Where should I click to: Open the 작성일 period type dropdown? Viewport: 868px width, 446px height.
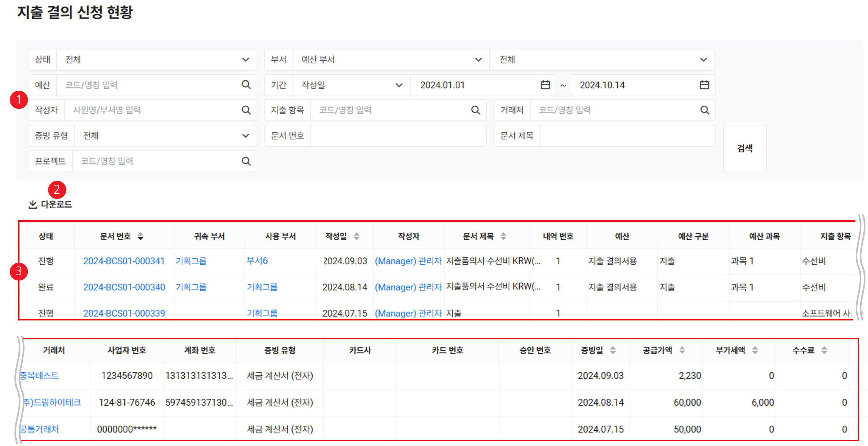399,85
